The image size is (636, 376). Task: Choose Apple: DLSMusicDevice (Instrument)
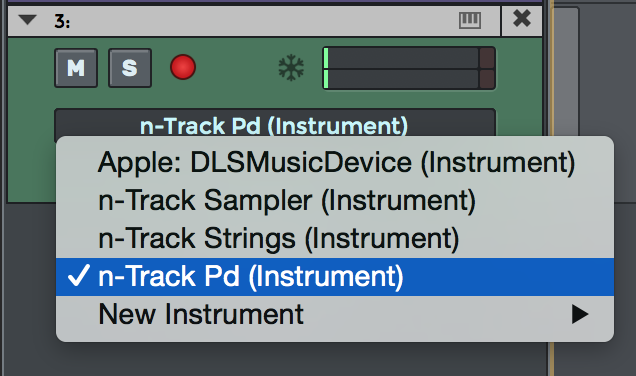coord(335,162)
